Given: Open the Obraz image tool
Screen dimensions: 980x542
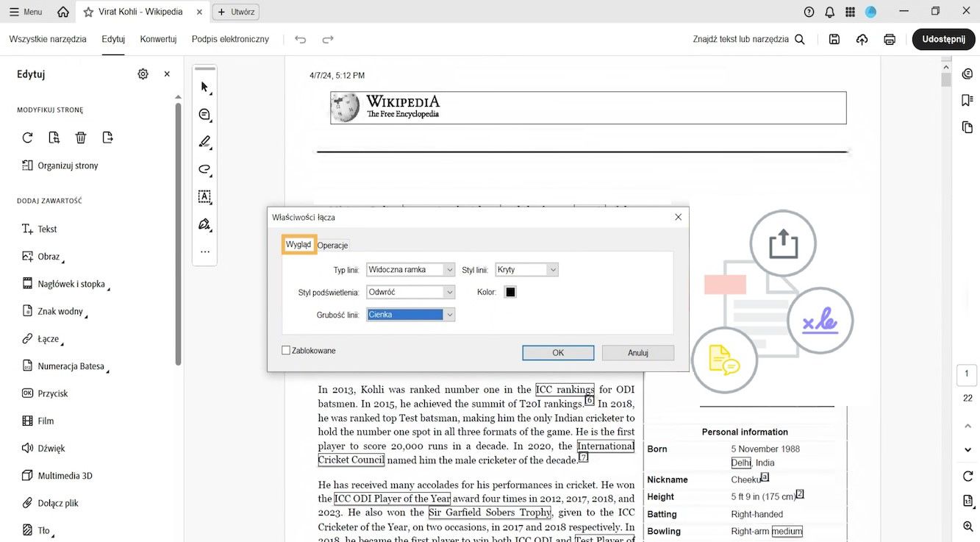Looking at the screenshot, I should [43, 257].
